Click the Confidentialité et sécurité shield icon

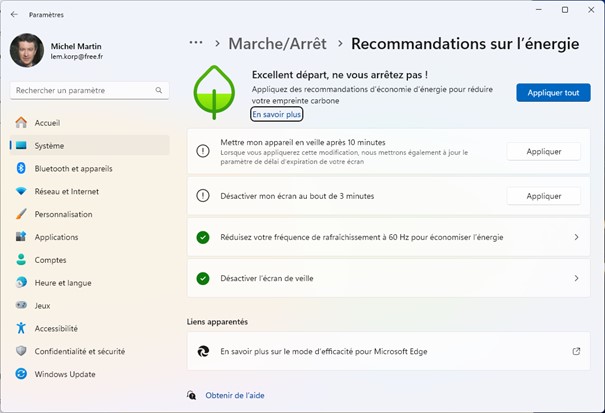(20, 351)
